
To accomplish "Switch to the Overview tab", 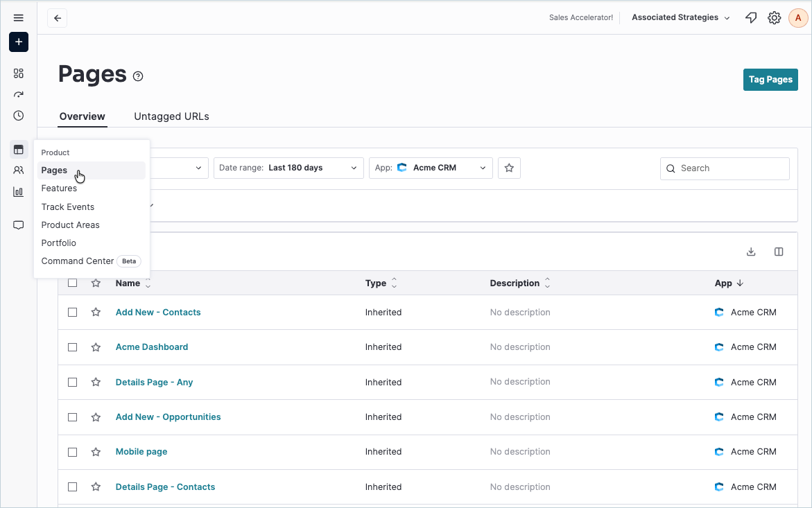I will tap(83, 116).
